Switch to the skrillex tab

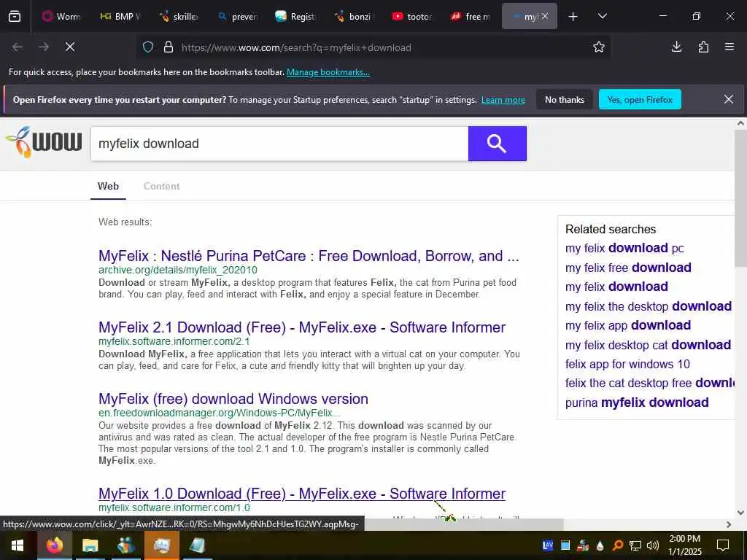coord(178,17)
